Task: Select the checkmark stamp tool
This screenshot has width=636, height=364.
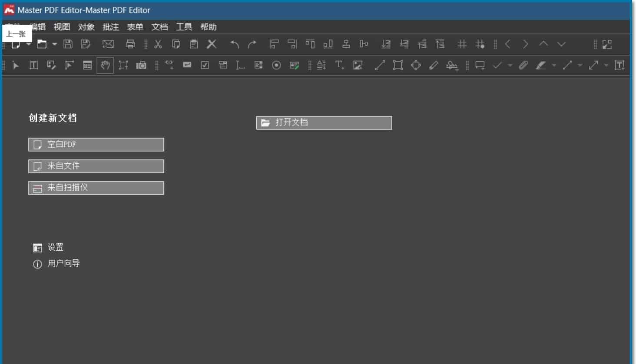Action: (497, 65)
